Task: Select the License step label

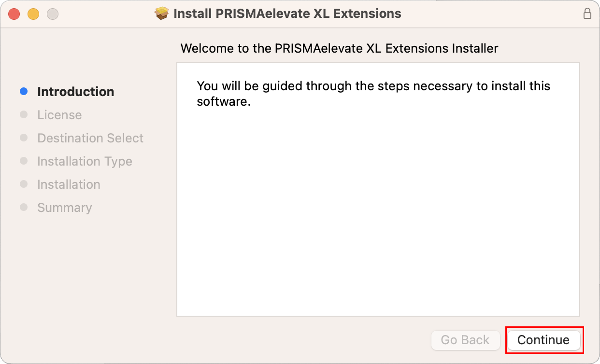Action: click(59, 115)
